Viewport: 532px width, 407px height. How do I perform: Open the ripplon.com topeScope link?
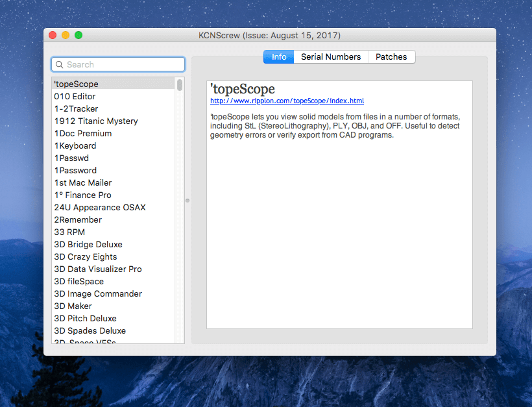click(287, 101)
